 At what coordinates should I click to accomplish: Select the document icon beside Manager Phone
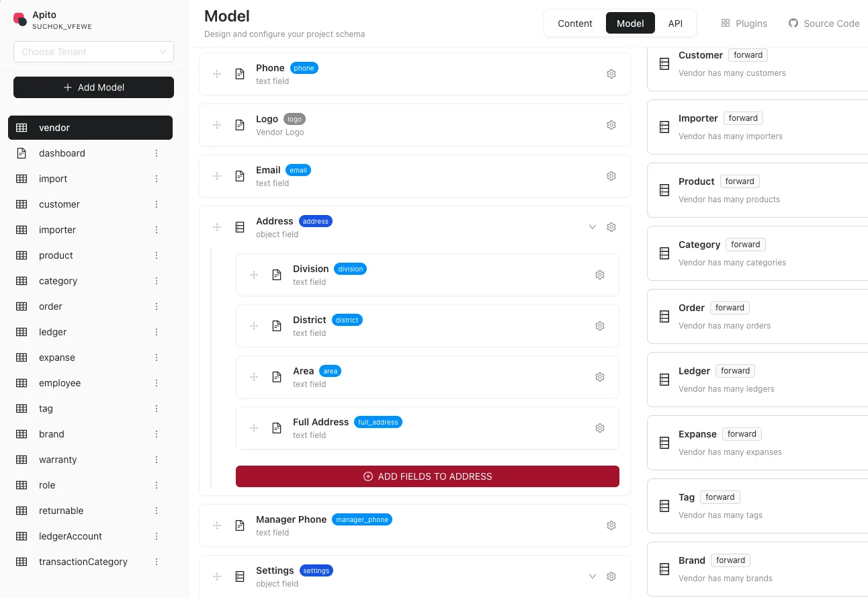click(x=240, y=525)
